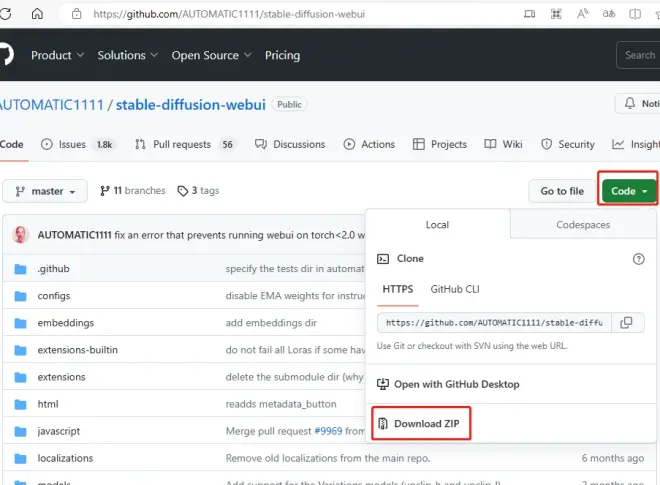Click the URL address bar text

click(229, 14)
